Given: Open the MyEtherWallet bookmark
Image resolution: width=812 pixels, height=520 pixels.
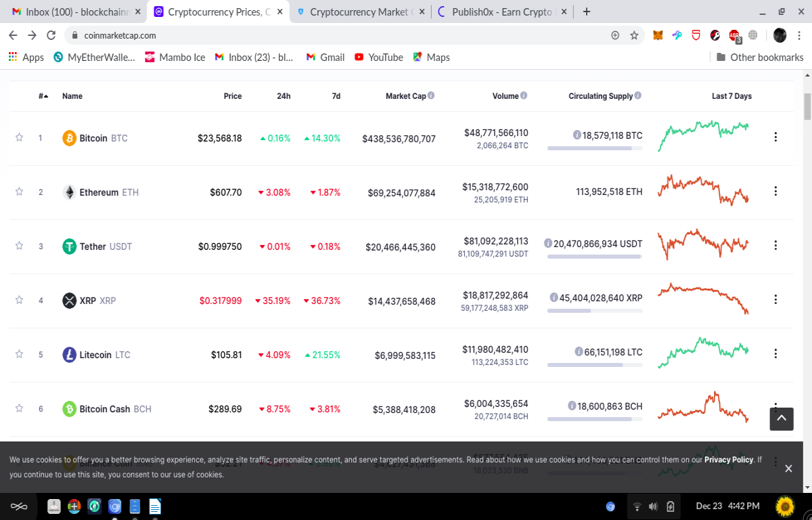Looking at the screenshot, I should coord(94,58).
